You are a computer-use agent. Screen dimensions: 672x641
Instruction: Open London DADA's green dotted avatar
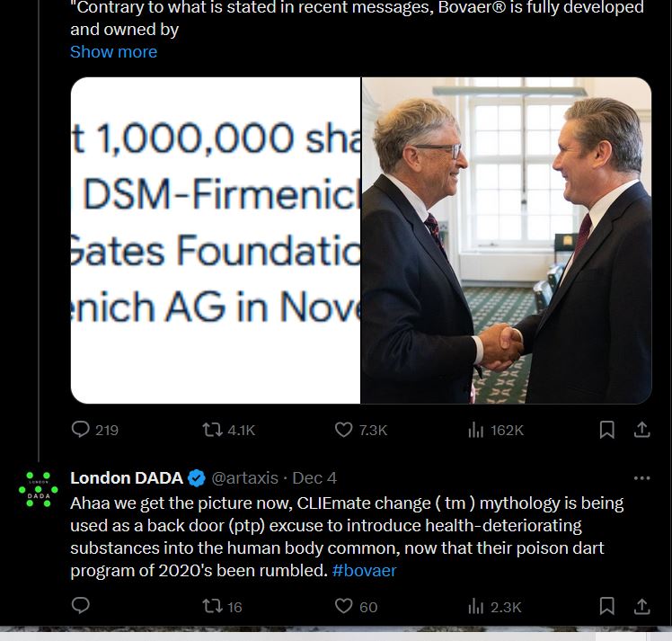tap(39, 490)
